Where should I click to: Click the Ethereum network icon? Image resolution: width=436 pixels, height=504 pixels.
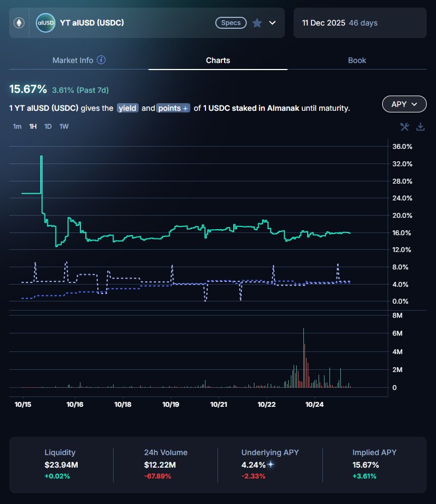pyautogui.click(x=19, y=23)
